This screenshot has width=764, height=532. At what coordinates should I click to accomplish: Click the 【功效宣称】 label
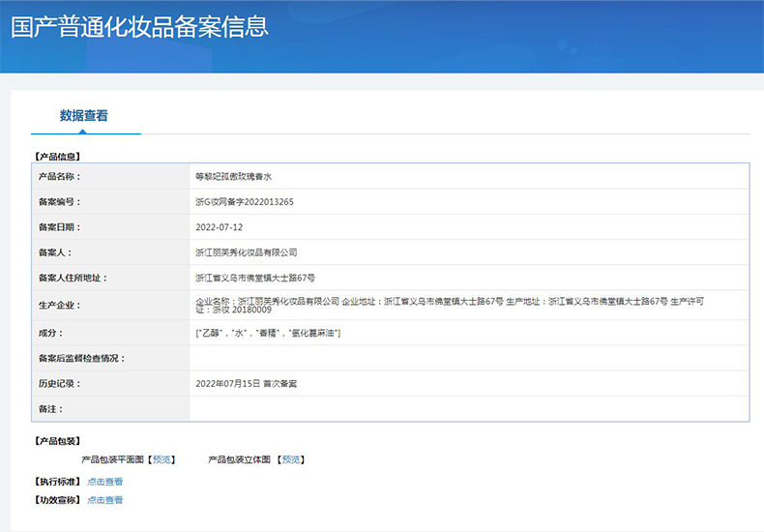(x=57, y=500)
